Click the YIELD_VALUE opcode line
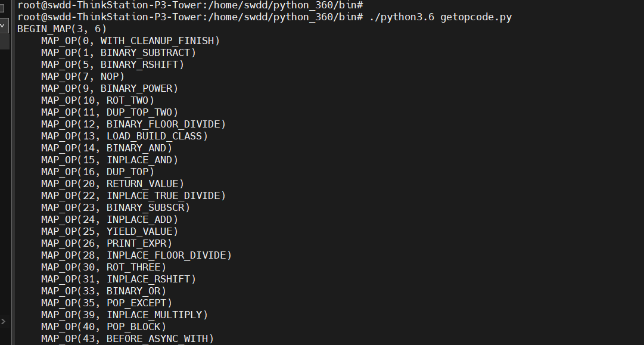Image resolution: width=644 pixels, height=345 pixels. (x=110, y=231)
